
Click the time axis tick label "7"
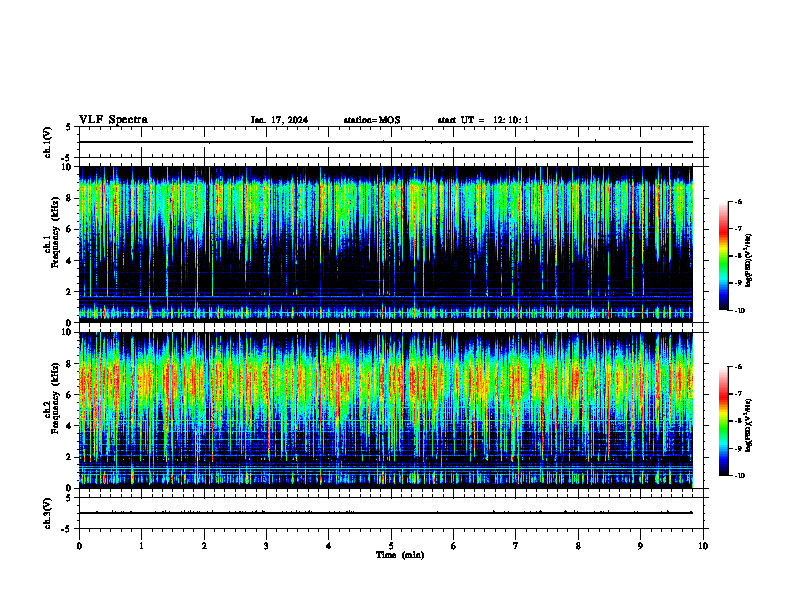[x=516, y=546]
